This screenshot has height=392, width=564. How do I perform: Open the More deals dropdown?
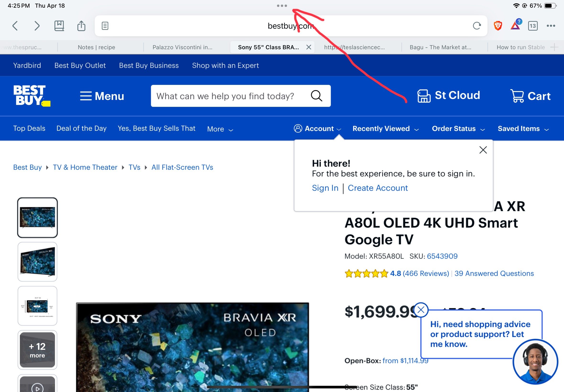pos(220,129)
